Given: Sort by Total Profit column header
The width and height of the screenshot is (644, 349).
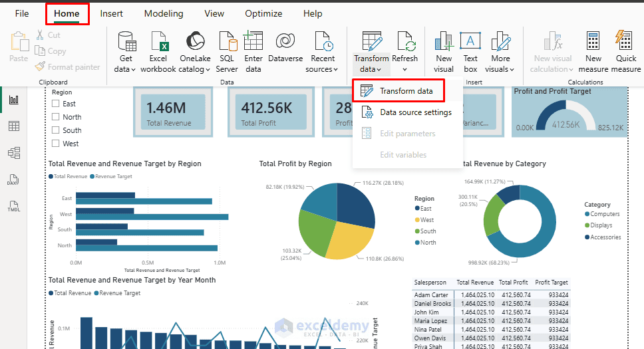Looking at the screenshot, I should pos(514,283).
